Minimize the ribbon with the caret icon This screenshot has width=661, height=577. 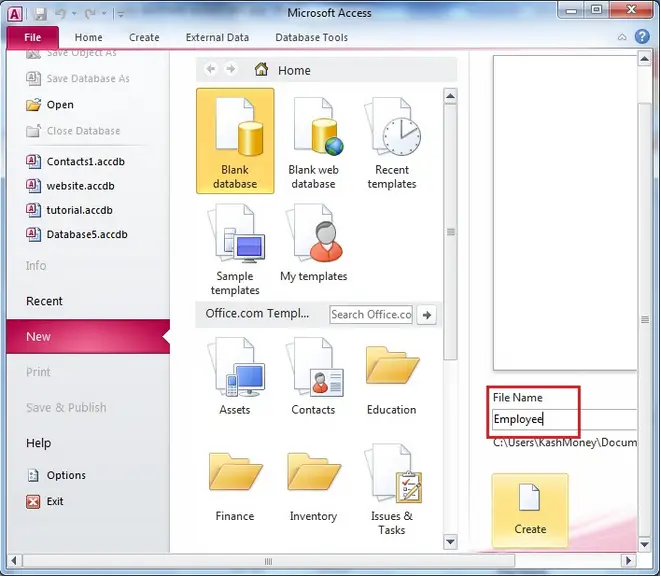tap(622, 38)
